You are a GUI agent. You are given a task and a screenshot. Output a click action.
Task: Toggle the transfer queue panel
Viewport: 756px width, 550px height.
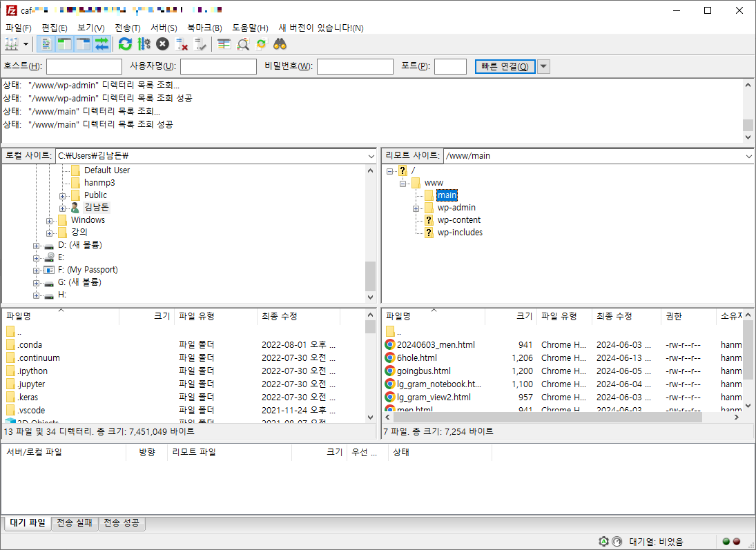pyautogui.click(x=100, y=43)
